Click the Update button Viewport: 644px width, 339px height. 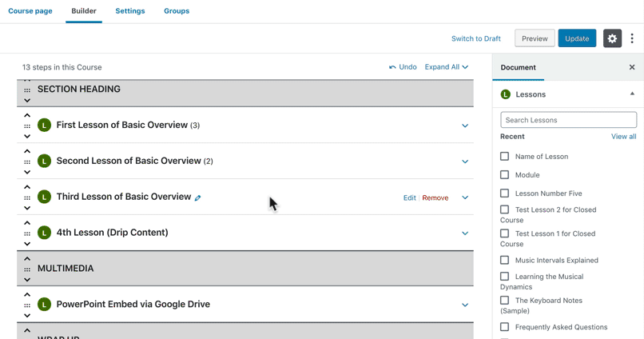pyautogui.click(x=577, y=38)
